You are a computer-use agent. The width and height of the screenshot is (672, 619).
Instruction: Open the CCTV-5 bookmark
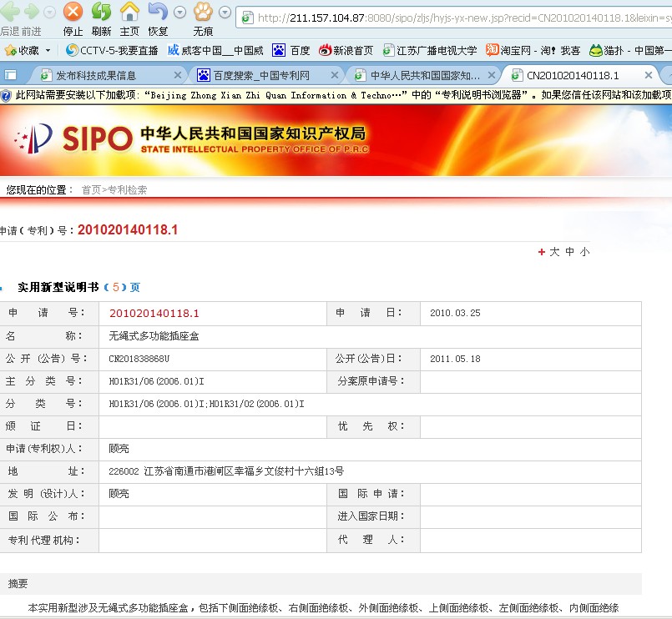click(x=112, y=51)
